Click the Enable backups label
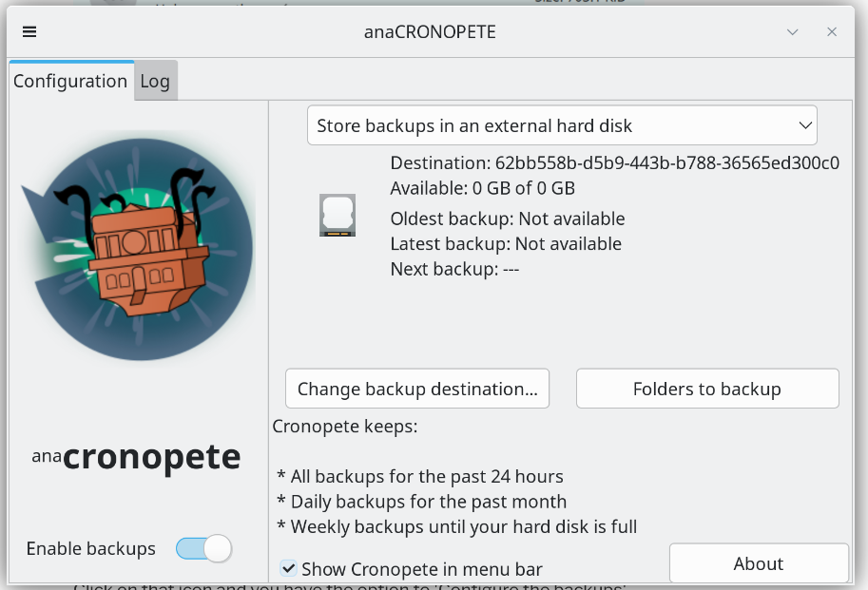 [90, 548]
